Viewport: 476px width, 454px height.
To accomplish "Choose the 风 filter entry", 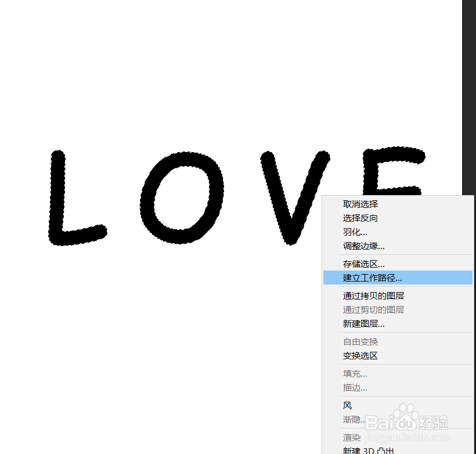I will [x=398, y=405].
